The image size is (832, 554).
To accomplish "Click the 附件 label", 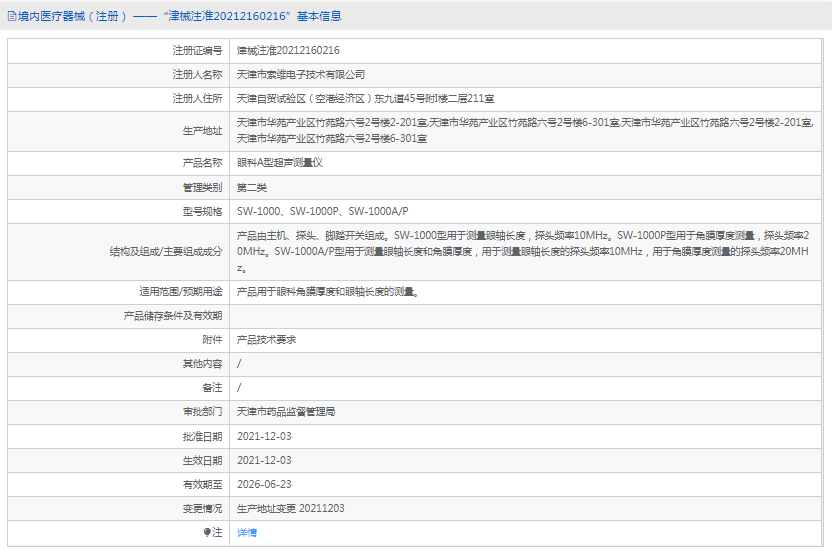I will pyautogui.click(x=212, y=340).
